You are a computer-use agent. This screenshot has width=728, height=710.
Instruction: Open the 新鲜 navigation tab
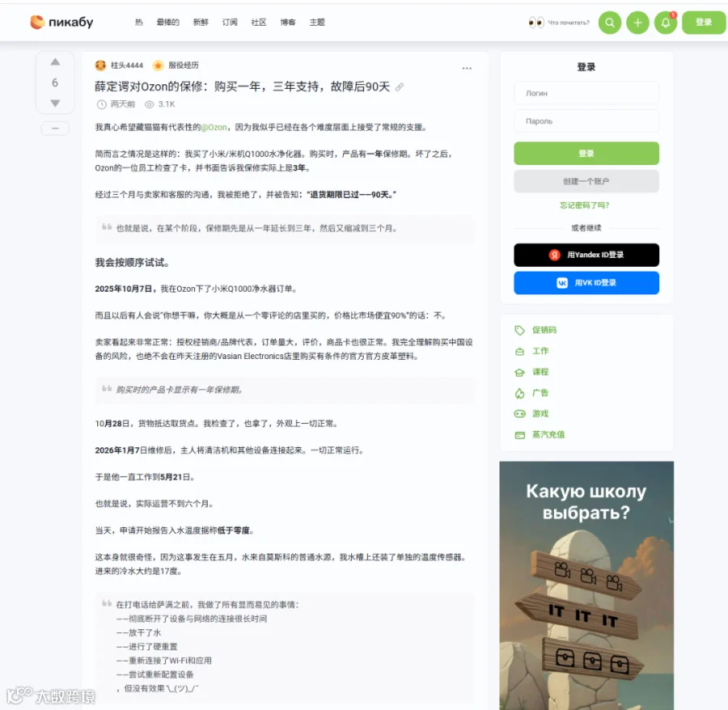[201, 23]
